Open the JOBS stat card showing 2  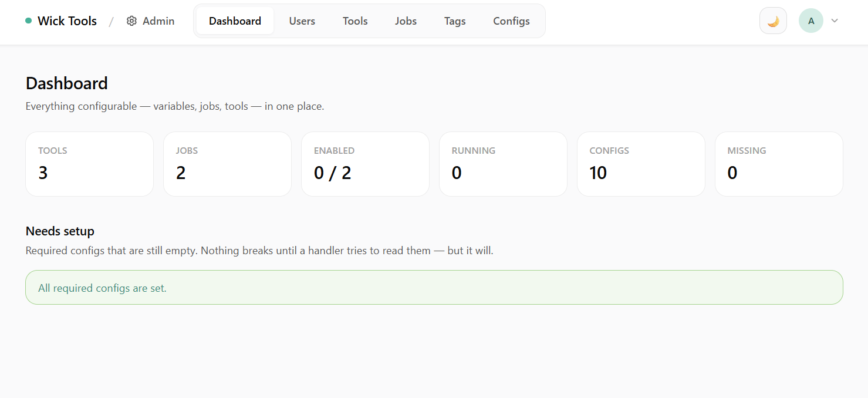227,164
